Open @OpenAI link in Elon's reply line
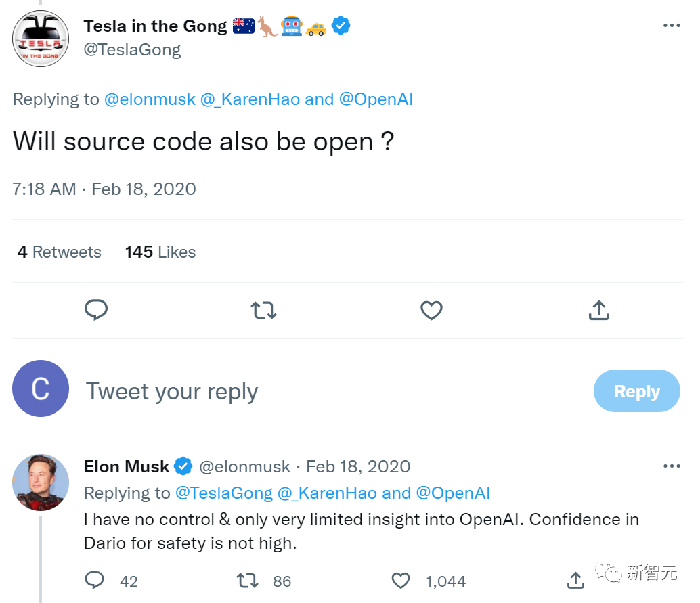The height and width of the screenshot is (603, 700). [x=452, y=493]
